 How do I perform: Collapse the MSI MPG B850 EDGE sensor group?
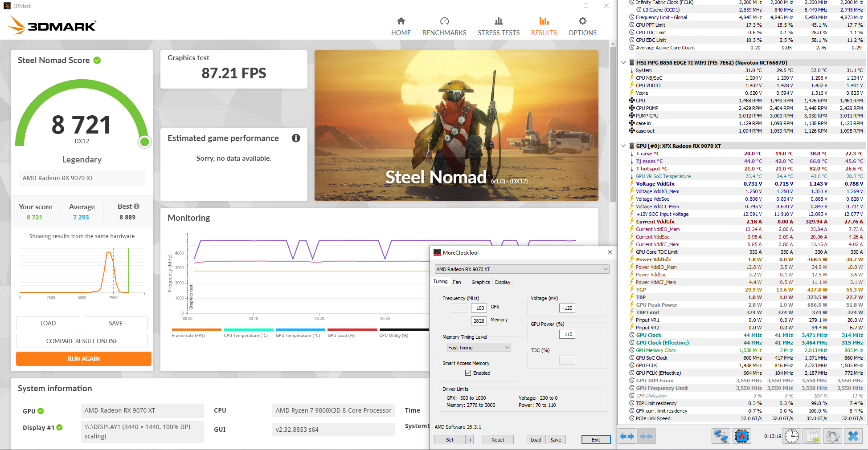623,63
